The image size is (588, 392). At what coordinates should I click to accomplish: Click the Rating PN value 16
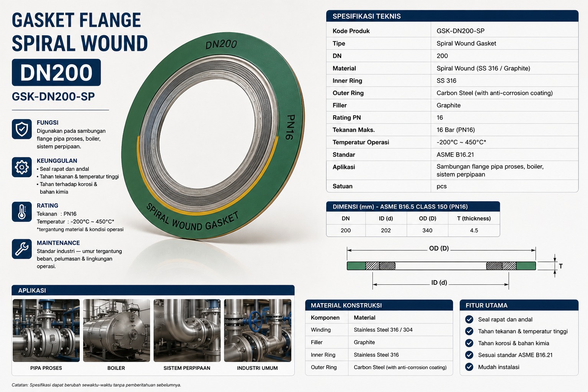click(440, 118)
